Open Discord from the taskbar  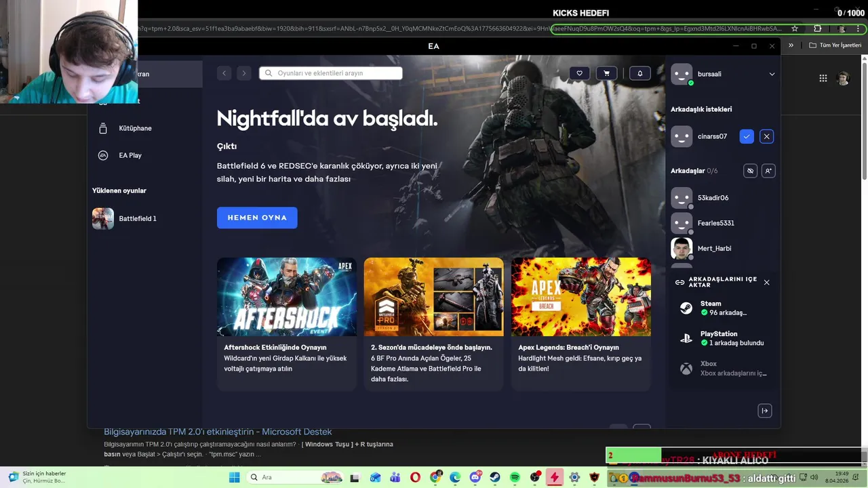point(475,477)
